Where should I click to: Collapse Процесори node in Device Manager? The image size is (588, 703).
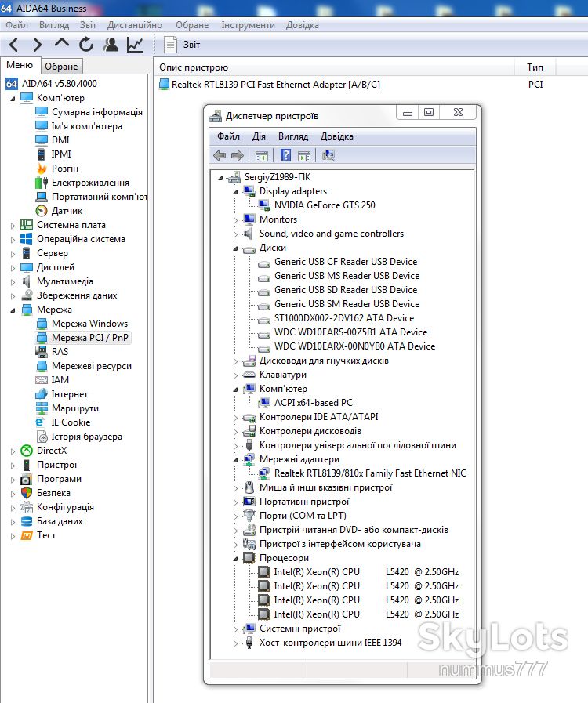(x=235, y=559)
